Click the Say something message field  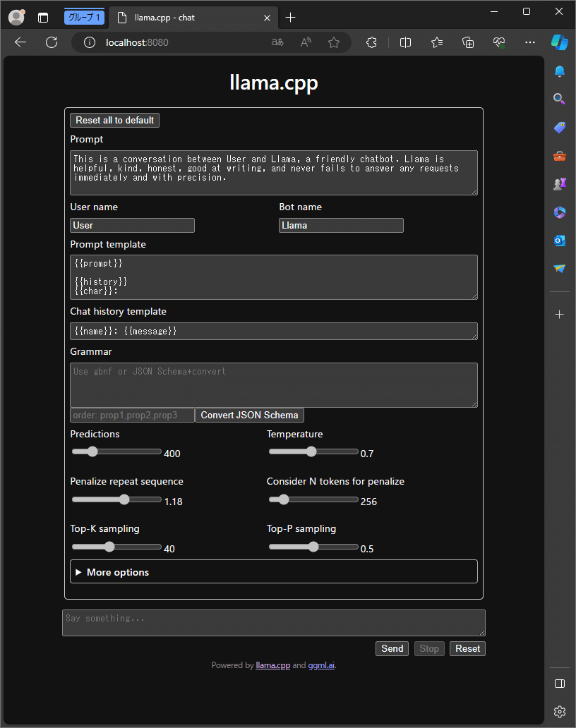[274, 623]
